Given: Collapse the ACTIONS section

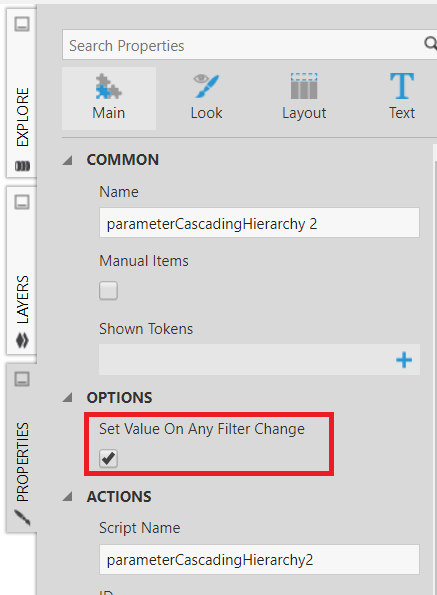Looking at the screenshot, I should tap(68, 496).
